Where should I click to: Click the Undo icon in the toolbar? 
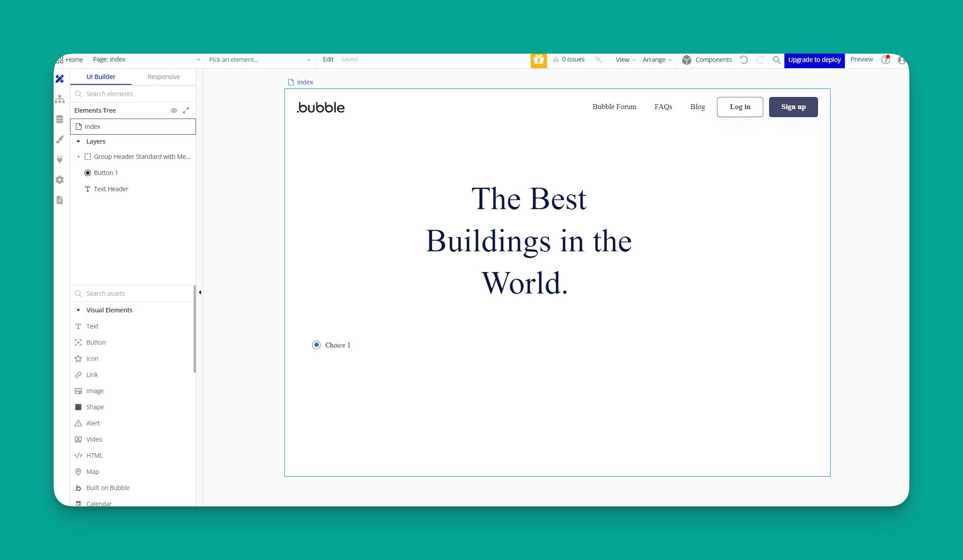[x=744, y=60]
